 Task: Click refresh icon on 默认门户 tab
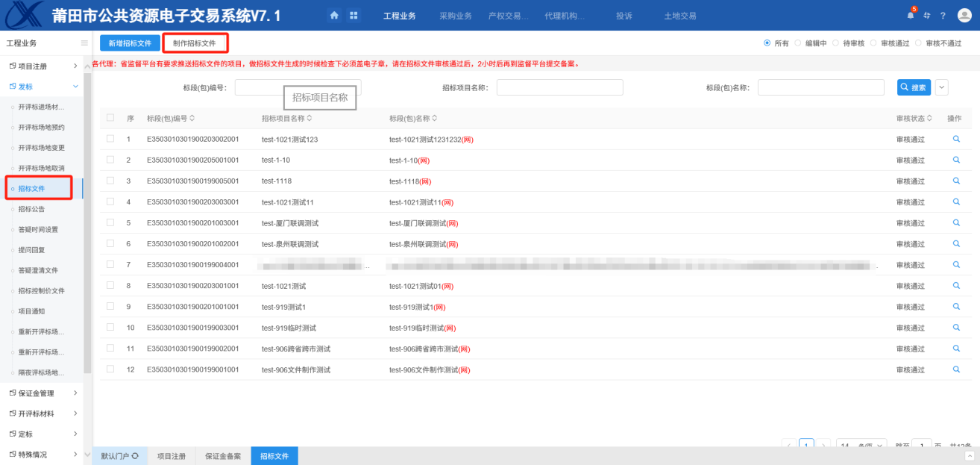[135, 455]
